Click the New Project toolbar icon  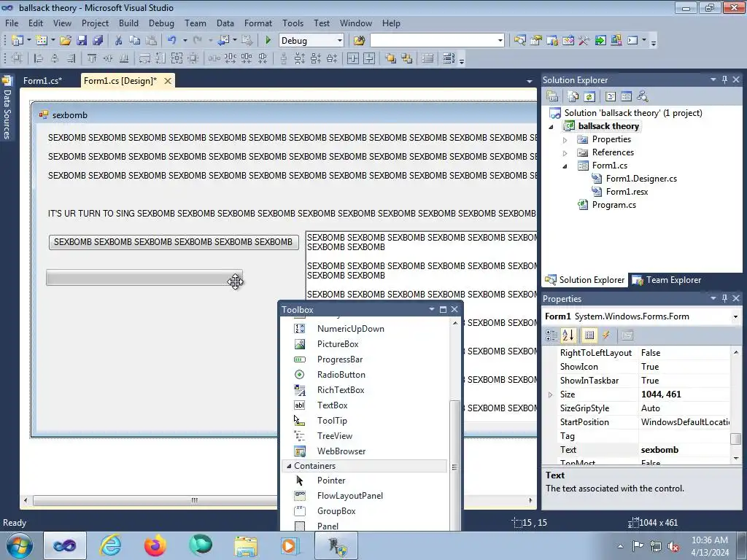[18, 41]
